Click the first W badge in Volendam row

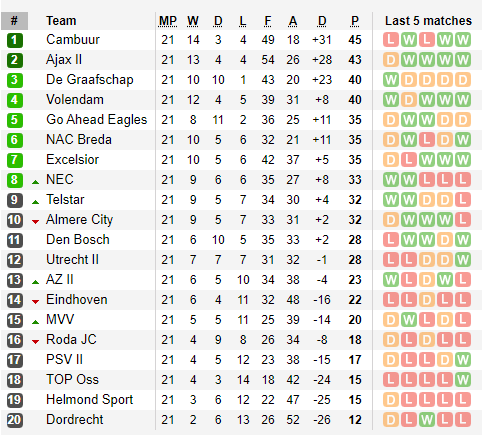(x=391, y=100)
